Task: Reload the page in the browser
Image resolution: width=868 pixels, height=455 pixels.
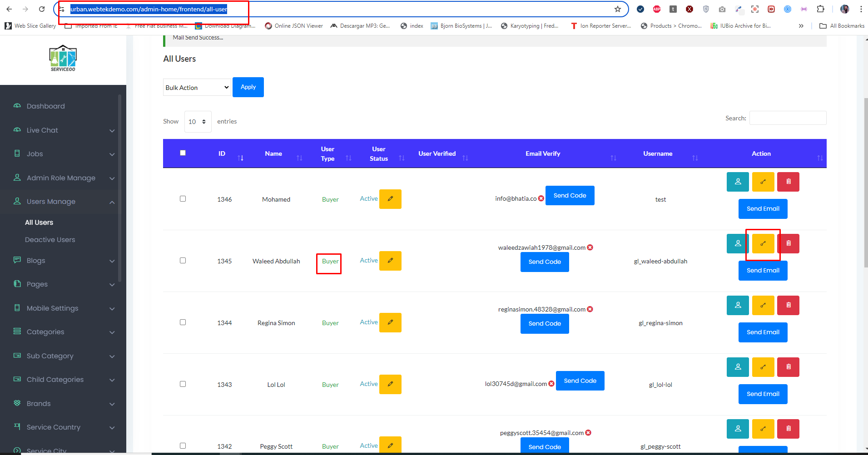Action: 42,9
